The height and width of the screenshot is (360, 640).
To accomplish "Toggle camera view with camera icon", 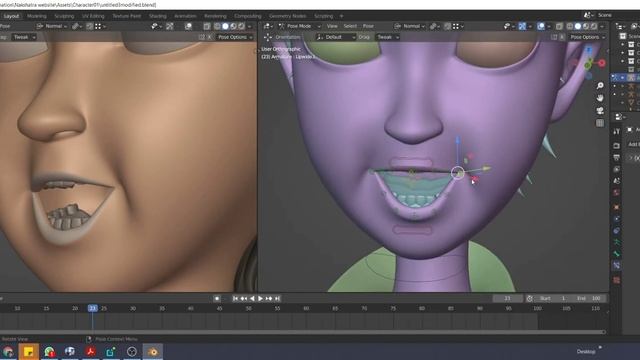I will [600, 111].
